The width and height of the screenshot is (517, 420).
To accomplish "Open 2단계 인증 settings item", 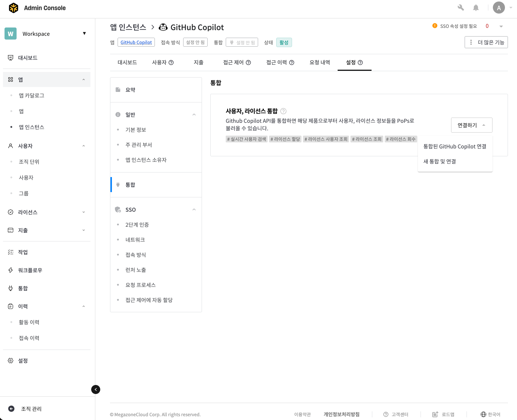I will point(137,225).
